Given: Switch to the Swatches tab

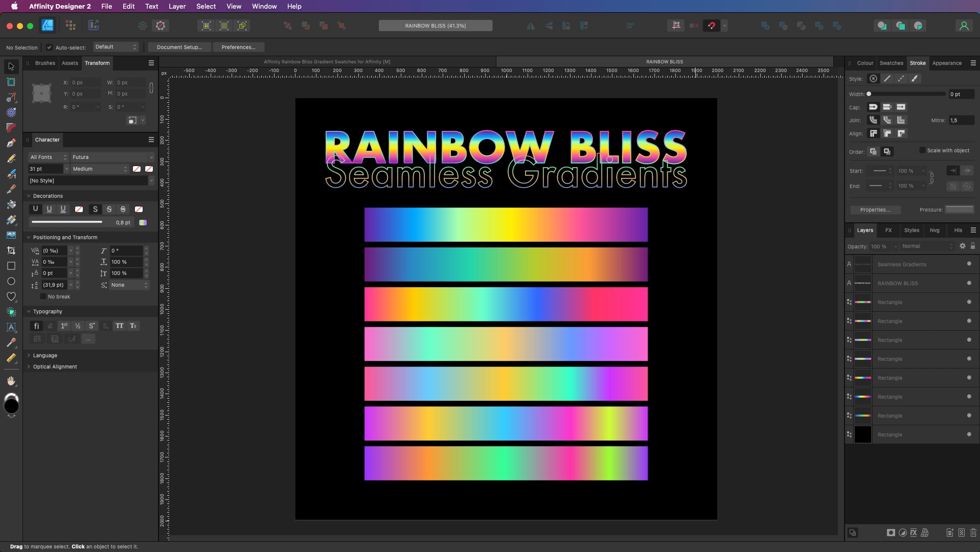Looking at the screenshot, I should [x=891, y=63].
